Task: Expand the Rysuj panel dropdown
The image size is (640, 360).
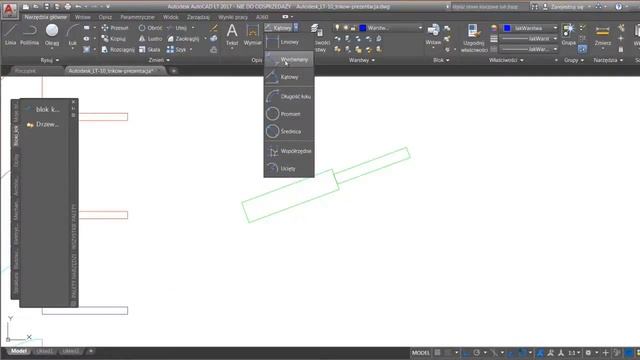Action: coord(50,60)
